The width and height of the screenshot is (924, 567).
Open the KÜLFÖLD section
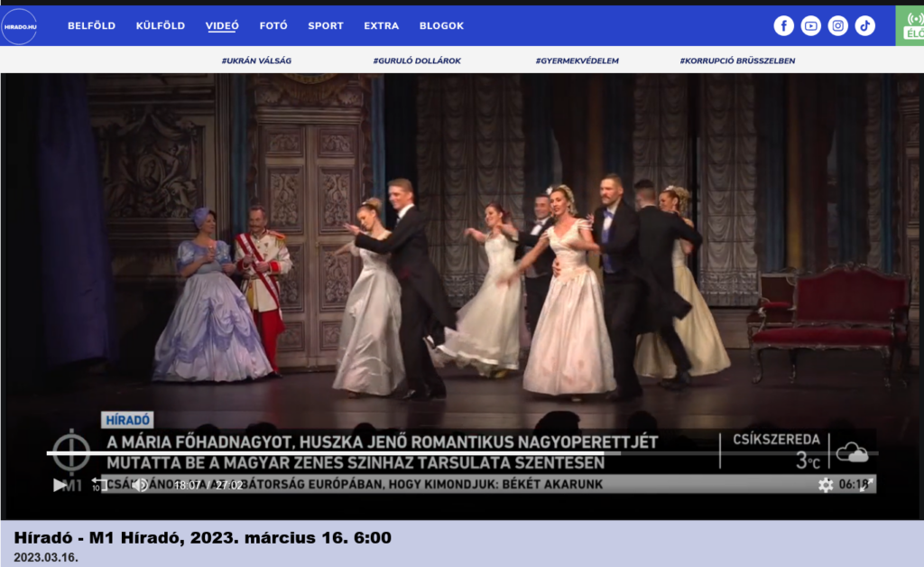coord(161,26)
